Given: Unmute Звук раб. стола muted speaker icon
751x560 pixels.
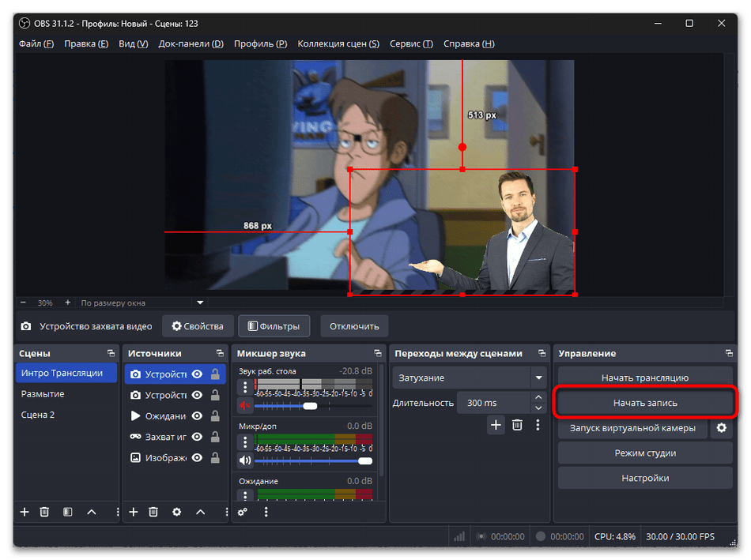Looking at the screenshot, I should 245,406.
